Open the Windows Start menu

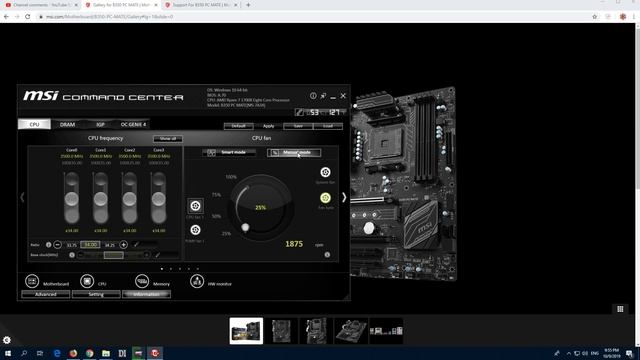click(8, 353)
